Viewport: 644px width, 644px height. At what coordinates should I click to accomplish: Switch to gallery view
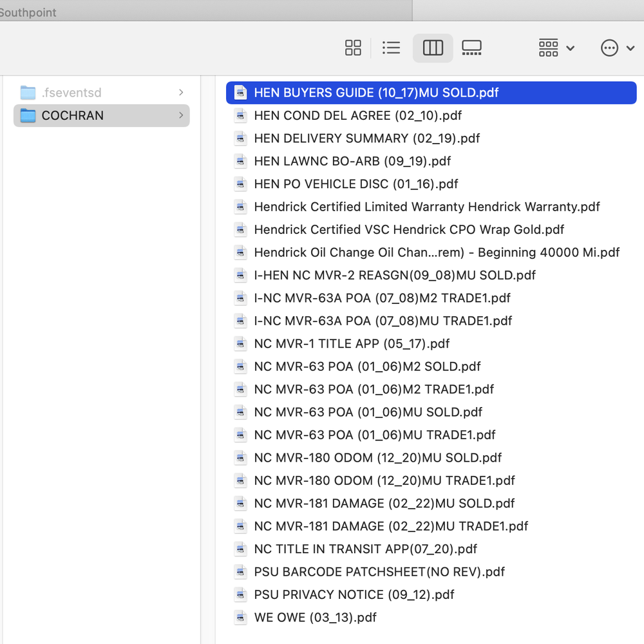coord(471,48)
